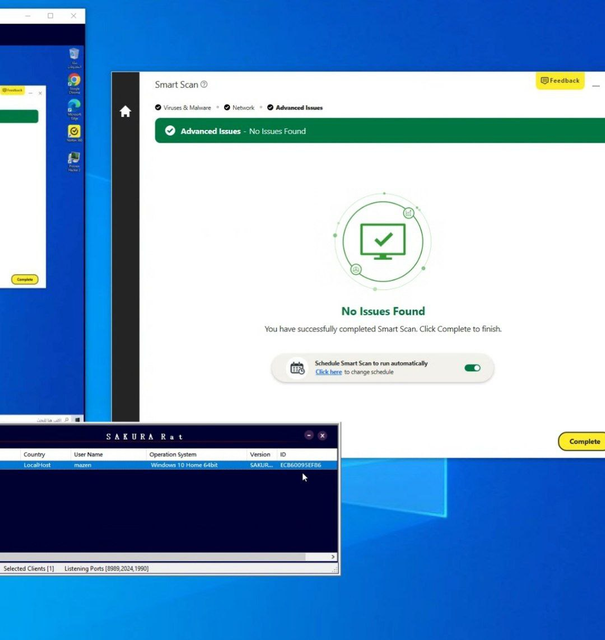Sort by the Country column header

(45, 454)
